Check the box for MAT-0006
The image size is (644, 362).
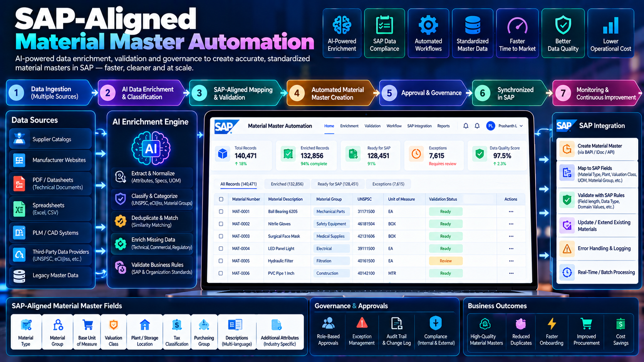221,273
